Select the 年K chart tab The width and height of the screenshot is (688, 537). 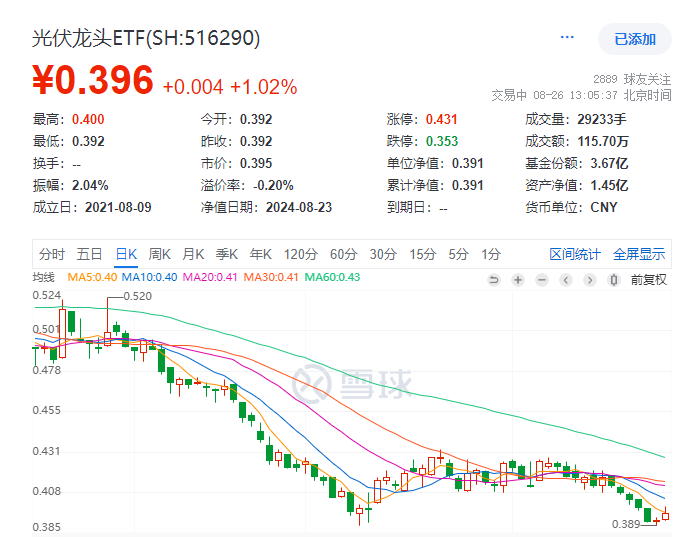point(261,254)
